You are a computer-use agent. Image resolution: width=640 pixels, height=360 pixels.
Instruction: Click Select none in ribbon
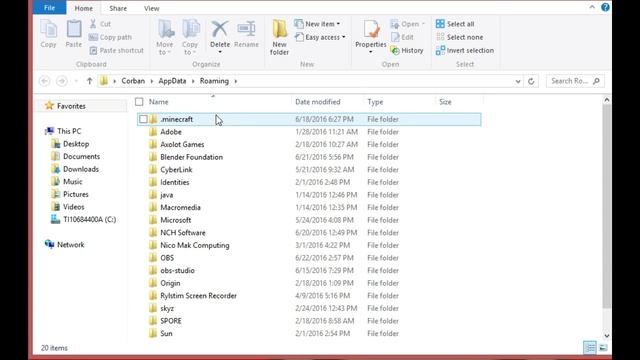click(x=459, y=37)
